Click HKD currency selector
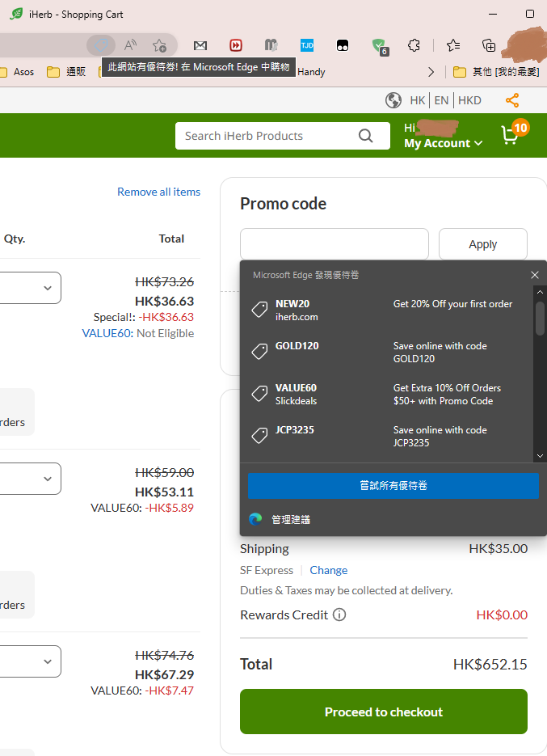Screen dimensions: 547x756 (x=469, y=100)
